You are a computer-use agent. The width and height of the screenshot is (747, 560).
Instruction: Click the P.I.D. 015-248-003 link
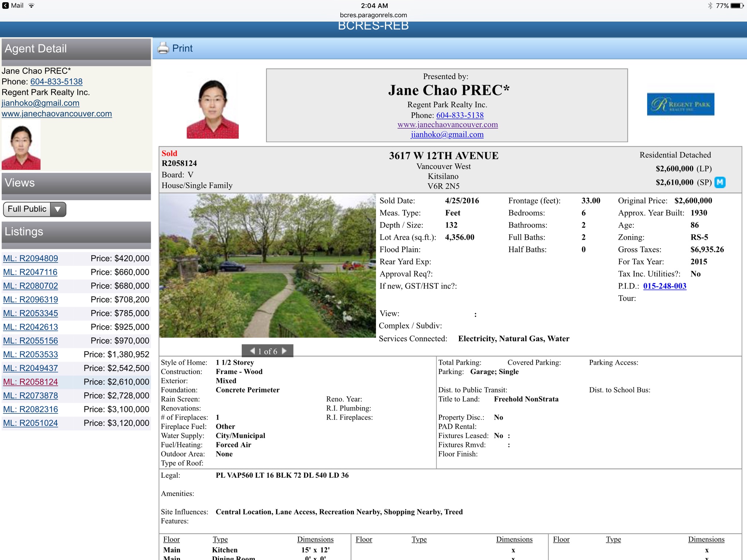[664, 286]
